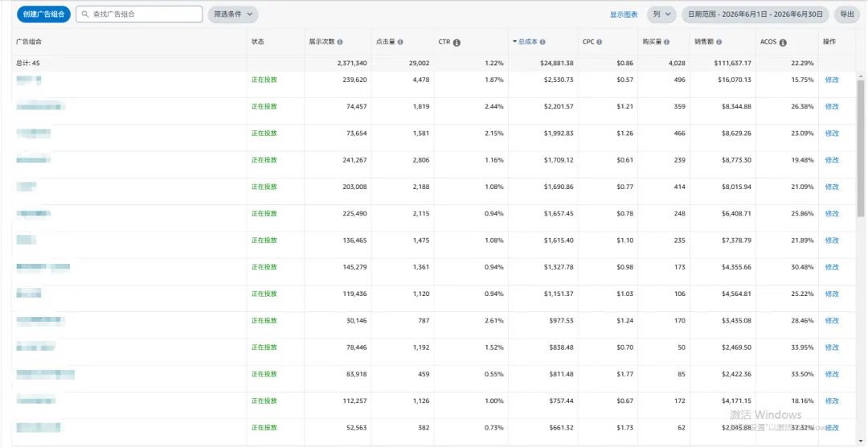
Task: Click 修改 in the 23.09% ACOS row
Action: tap(832, 134)
